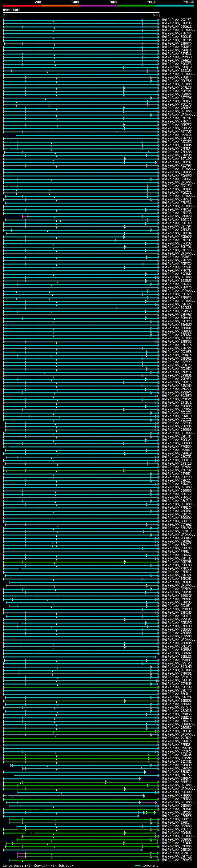Image resolution: width=197 pixels, height=868 pixels.
Task: Click the UniRef100_A7QBG0 hit name
Action: point(177,446)
